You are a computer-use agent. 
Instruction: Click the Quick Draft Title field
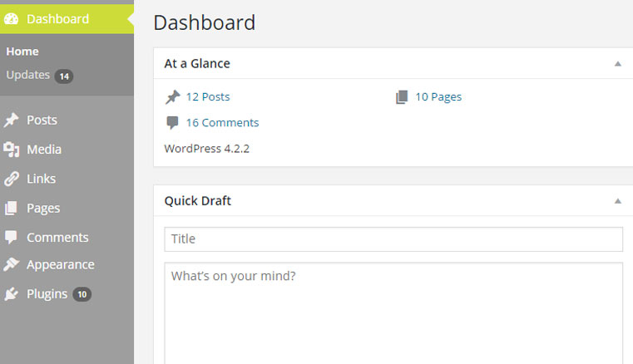click(x=393, y=239)
